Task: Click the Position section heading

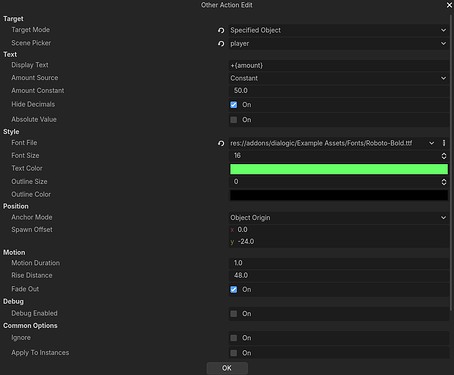Action: coord(16,206)
